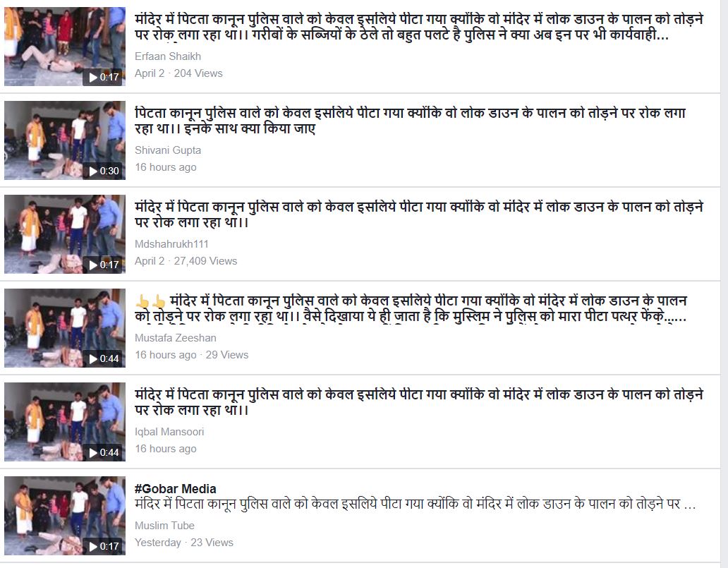The height and width of the screenshot is (568, 728).
Task: Open the video title posted by Iqbal Mansoori
Action: click(x=419, y=401)
